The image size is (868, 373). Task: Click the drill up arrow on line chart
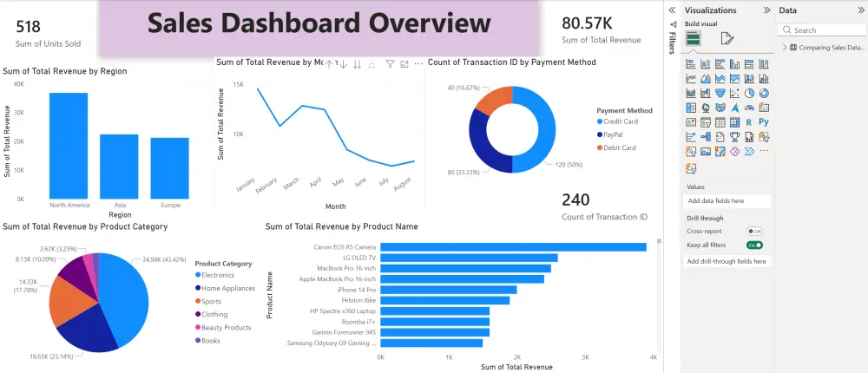pos(329,65)
